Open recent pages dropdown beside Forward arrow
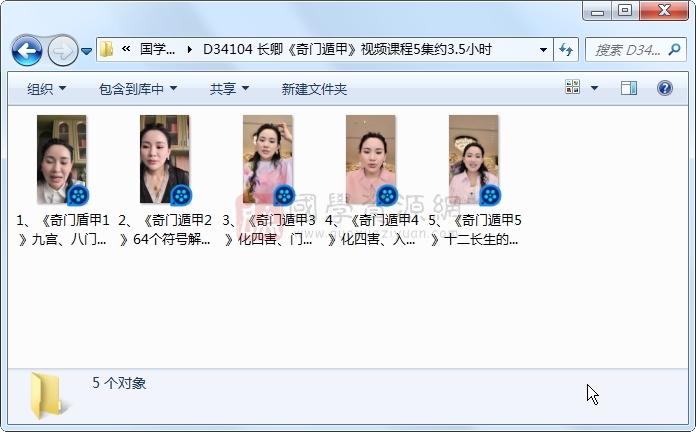 (87, 52)
